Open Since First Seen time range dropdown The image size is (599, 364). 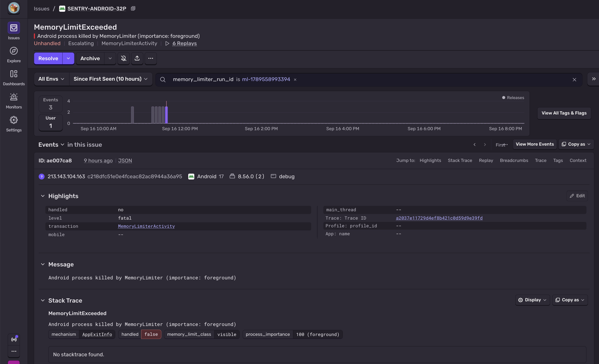111,79
